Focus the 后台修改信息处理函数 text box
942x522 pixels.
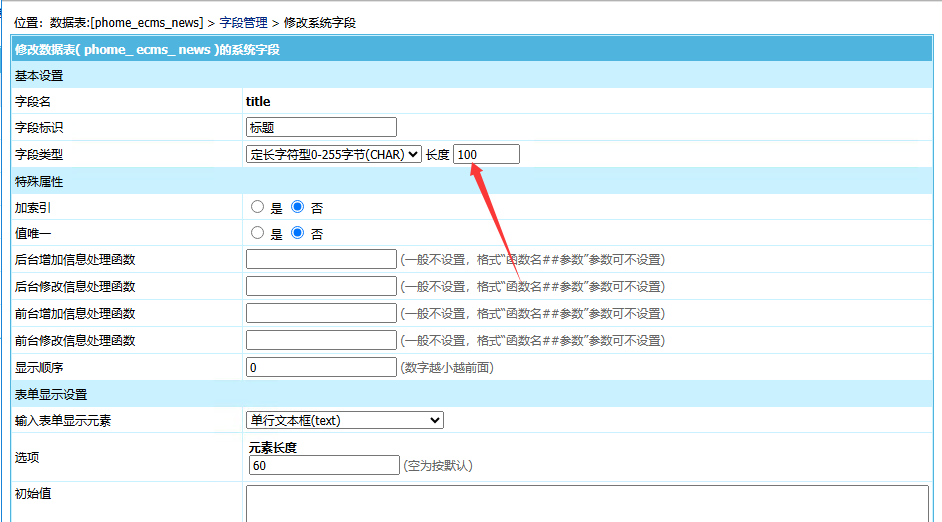(321, 286)
